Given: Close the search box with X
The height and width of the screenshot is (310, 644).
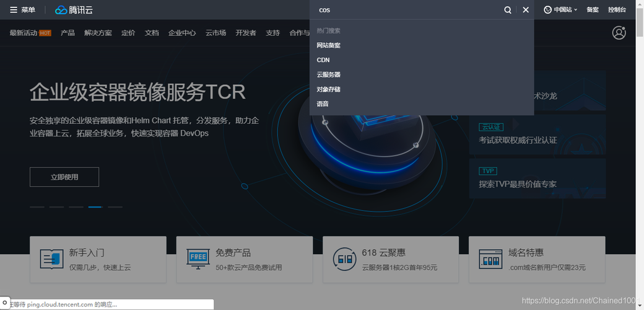Looking at the screenshot, I should (526, 10).
